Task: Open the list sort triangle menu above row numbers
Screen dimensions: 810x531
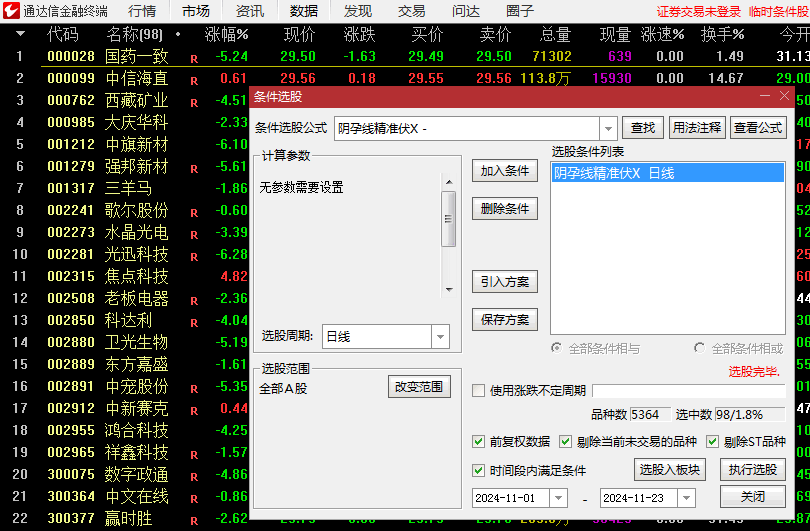Action: pos(20,34)
